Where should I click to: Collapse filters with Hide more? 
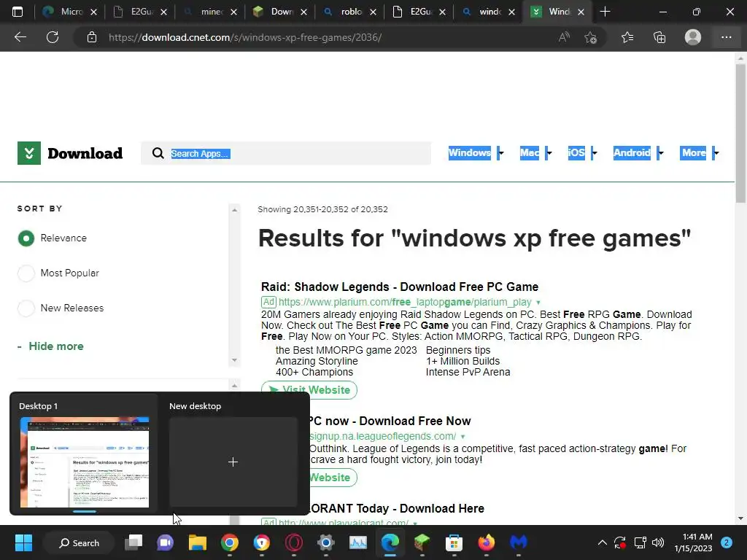(x=50, y=346)
